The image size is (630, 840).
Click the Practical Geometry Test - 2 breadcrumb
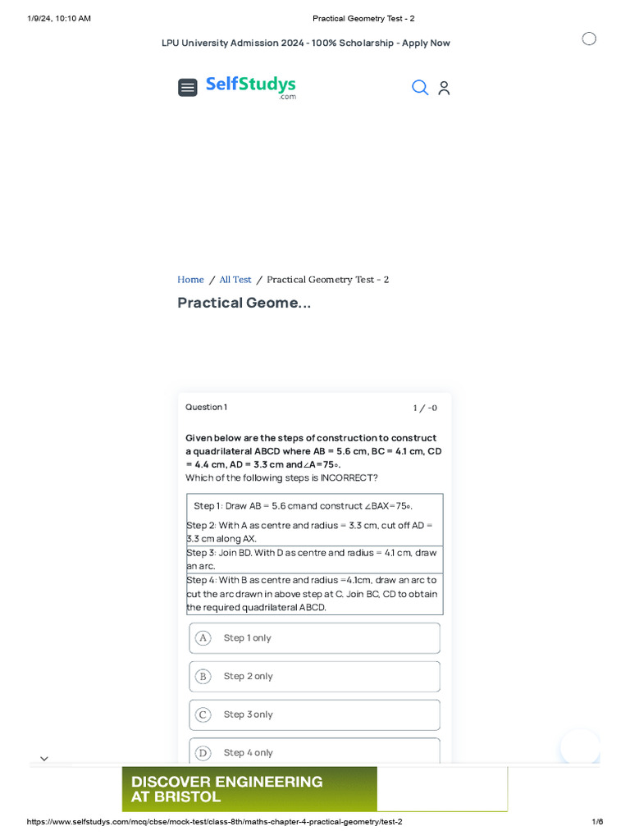point(327,280)
